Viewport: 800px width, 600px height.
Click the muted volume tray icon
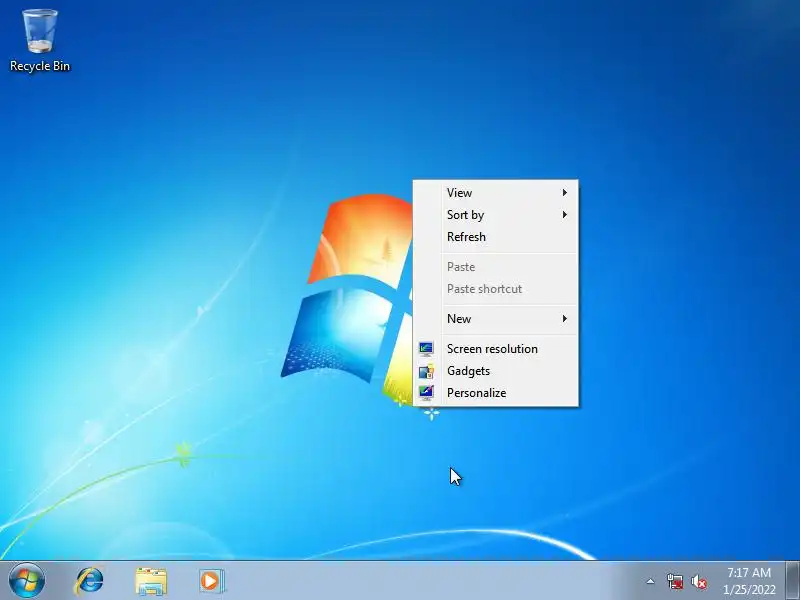[x=699, y=582]
